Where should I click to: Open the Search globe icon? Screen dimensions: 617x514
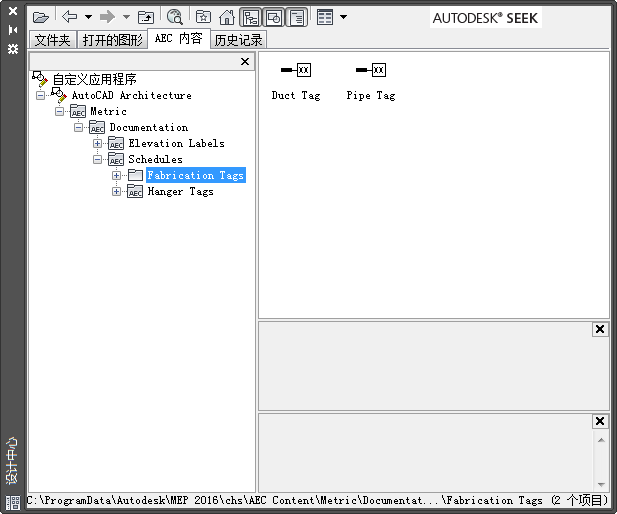(175, 17)
